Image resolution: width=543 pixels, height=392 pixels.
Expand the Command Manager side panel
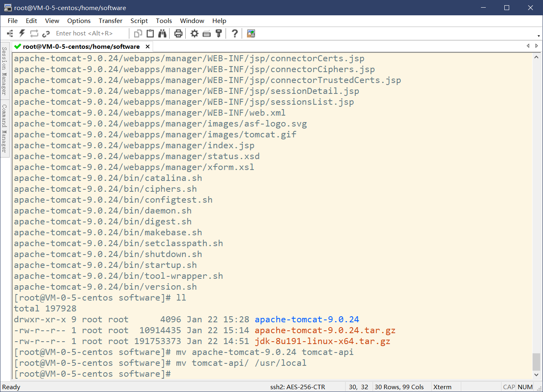[4, 129]
